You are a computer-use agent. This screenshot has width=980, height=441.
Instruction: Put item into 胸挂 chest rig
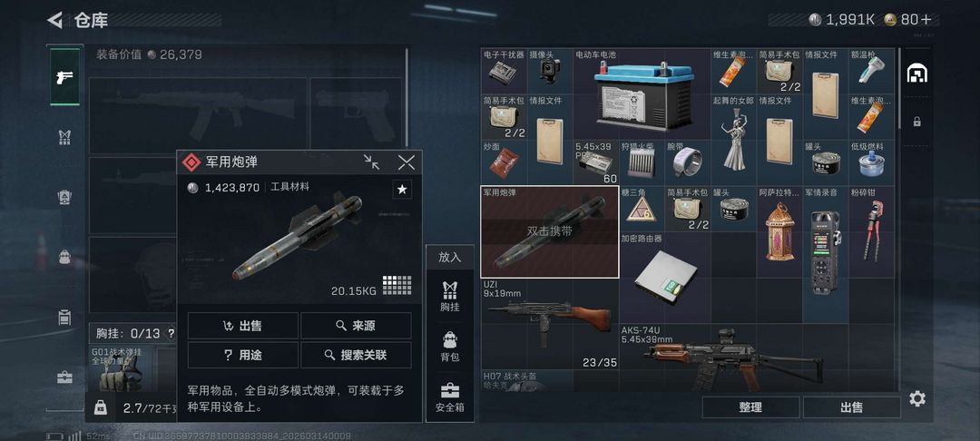pyautogui.click(x=450, y=296)
